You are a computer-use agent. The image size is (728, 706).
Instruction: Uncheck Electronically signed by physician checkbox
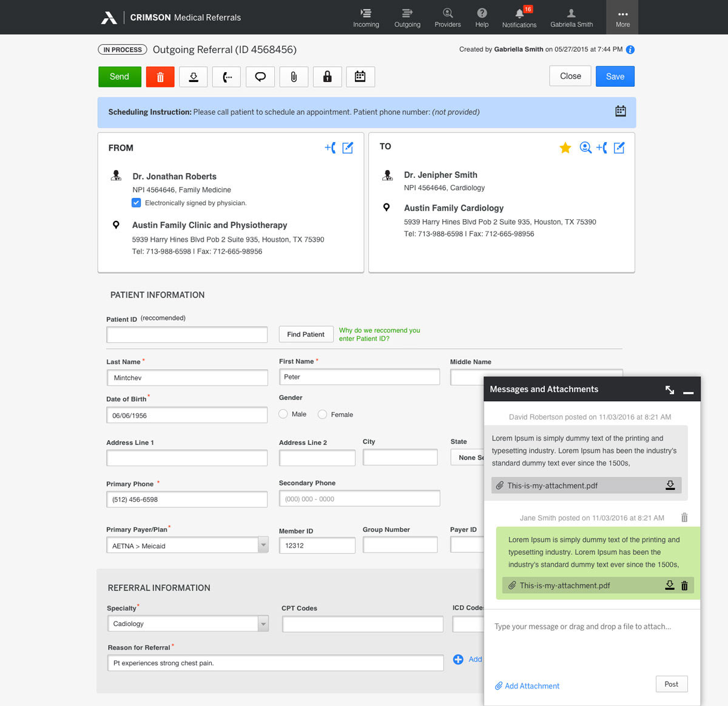pyautogui.click(x=136, y=203)
